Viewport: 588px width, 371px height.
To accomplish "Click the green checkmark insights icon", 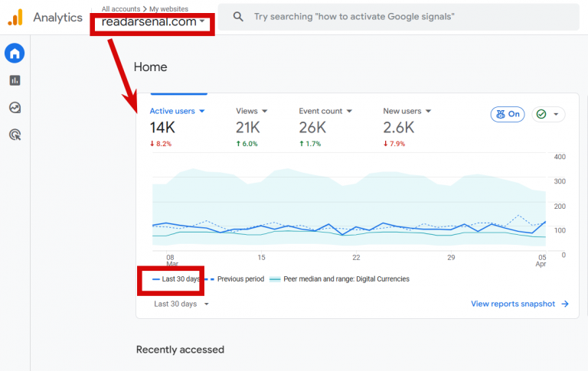I will pyautogui.click(x=541, y=114).
